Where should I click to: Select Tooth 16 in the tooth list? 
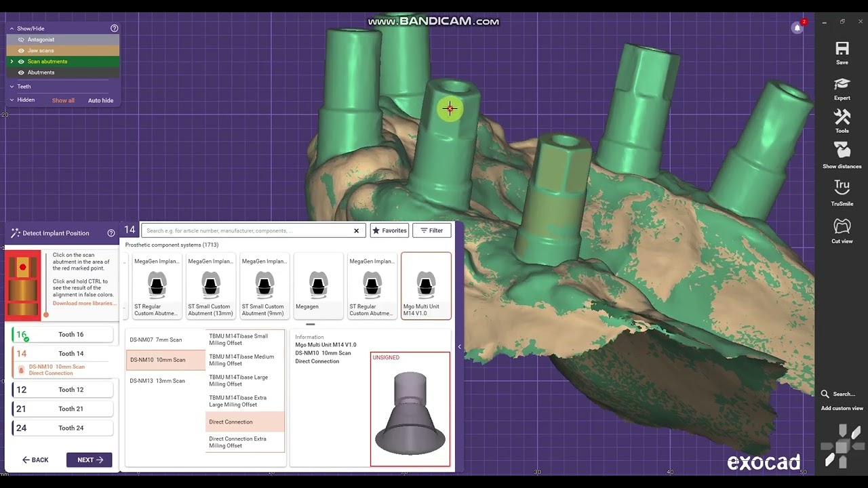63,334
